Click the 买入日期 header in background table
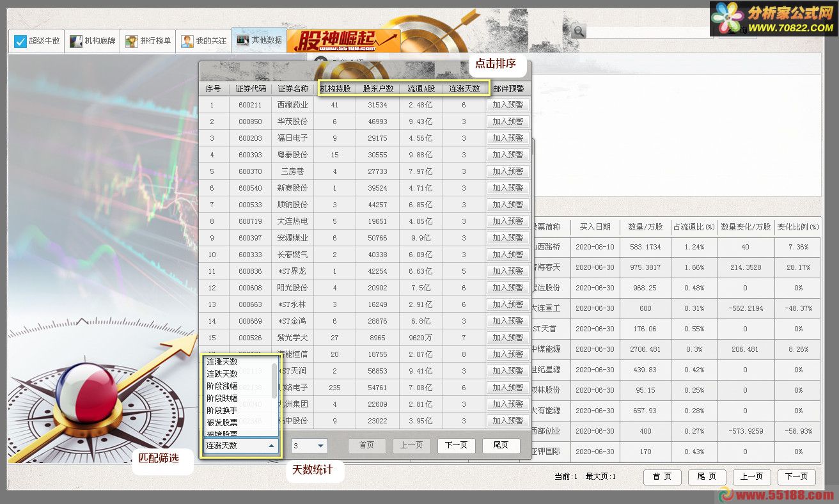The width and height of the screenshot is (839, 504). pyautogui.click(x=595, y=227)
